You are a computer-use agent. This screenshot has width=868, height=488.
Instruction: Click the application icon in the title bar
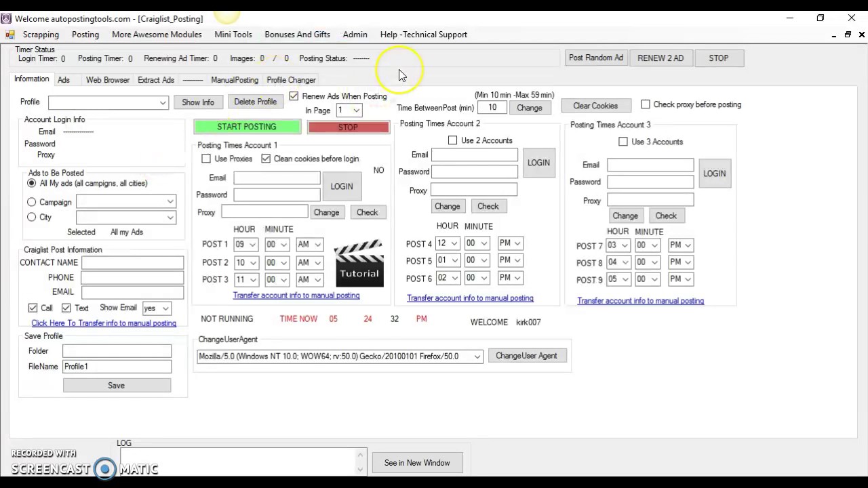(x=6, y=18)
